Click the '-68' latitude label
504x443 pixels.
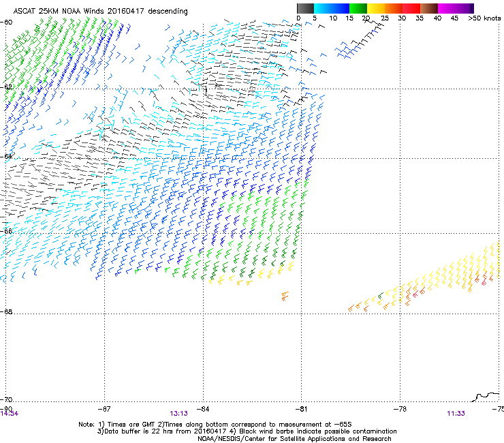pos(7,311)
